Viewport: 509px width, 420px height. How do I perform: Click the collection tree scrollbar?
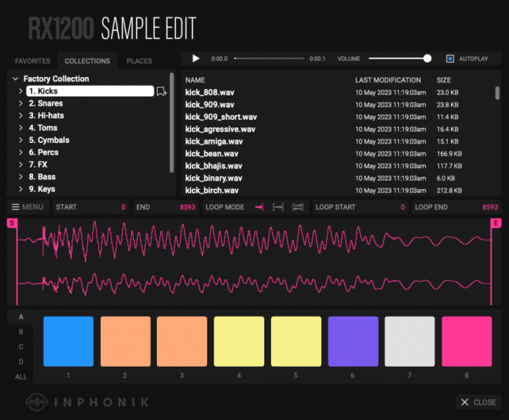172,122
